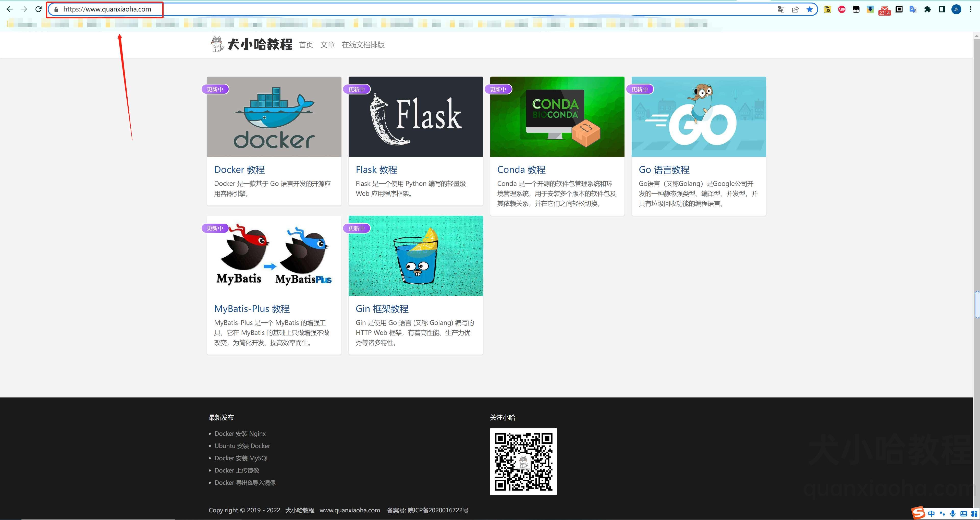Open the Gin 框架教程 title link
The image size is (980, 520).
[382, 308]
